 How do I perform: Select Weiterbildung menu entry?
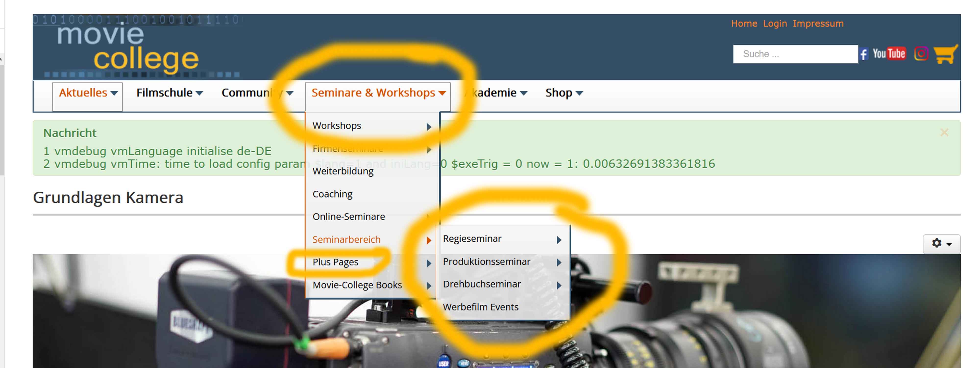coord(343,171)
